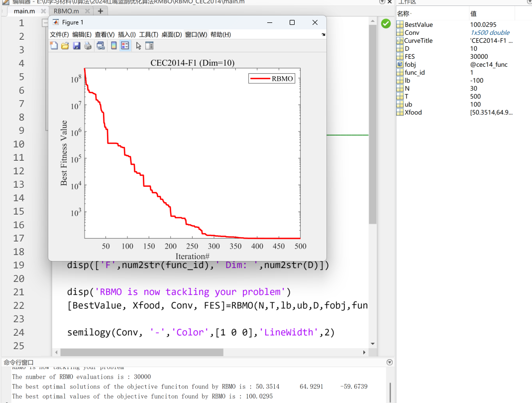Viewport: 532px width, 403px height.
Task: Sort workspace by the 值 column header
Action: 473,14
